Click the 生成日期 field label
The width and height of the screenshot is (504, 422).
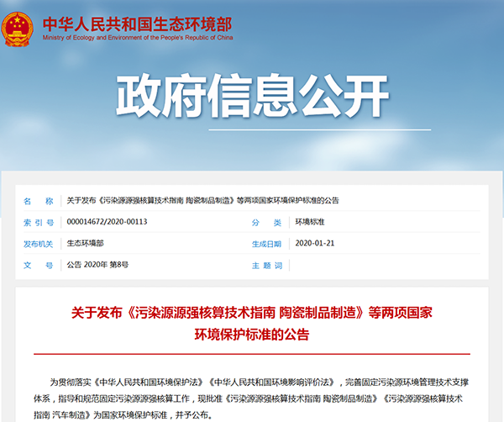[x=267, y=244]
